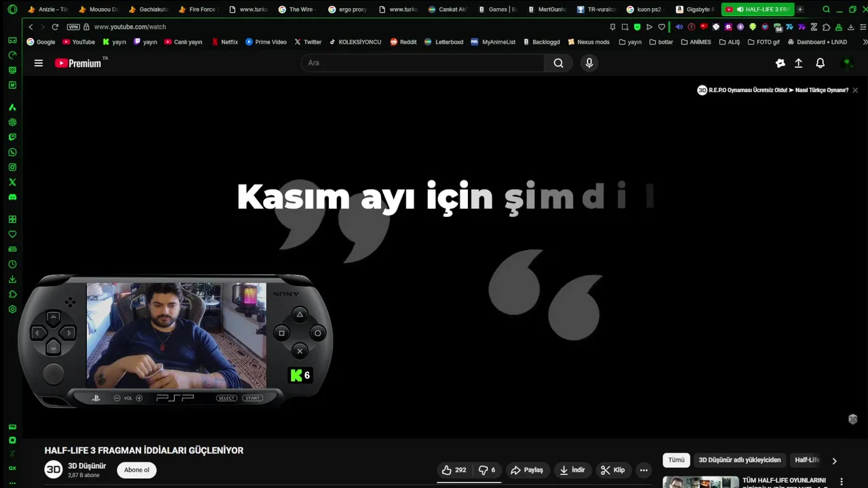Screen dimensions: 868x488
Task: Start voice search with the microphone icon
Action: 589,63
